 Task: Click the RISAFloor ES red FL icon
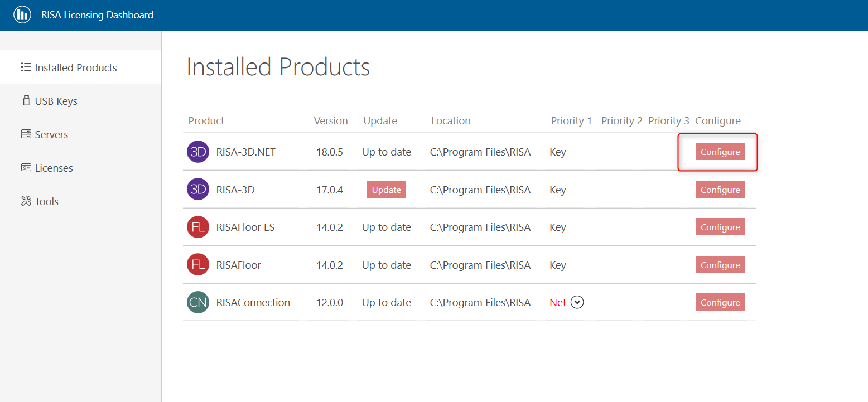[198, 227]
